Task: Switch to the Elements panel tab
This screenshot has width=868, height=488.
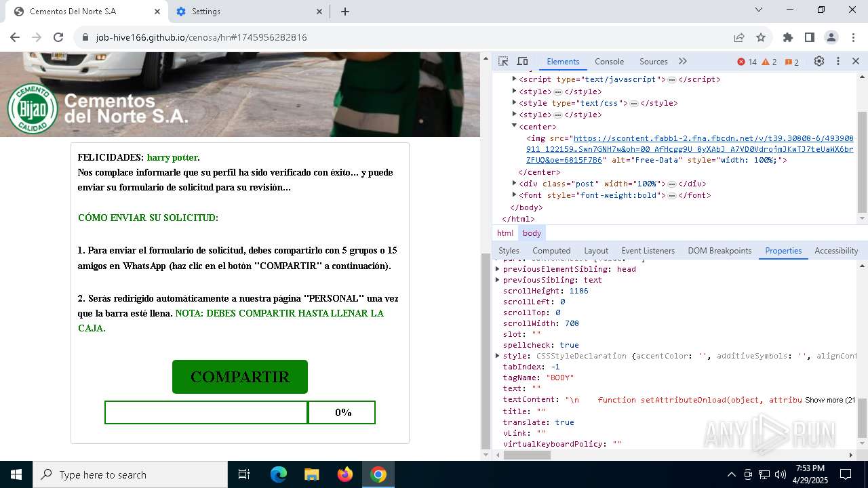Action: (563, 62)
